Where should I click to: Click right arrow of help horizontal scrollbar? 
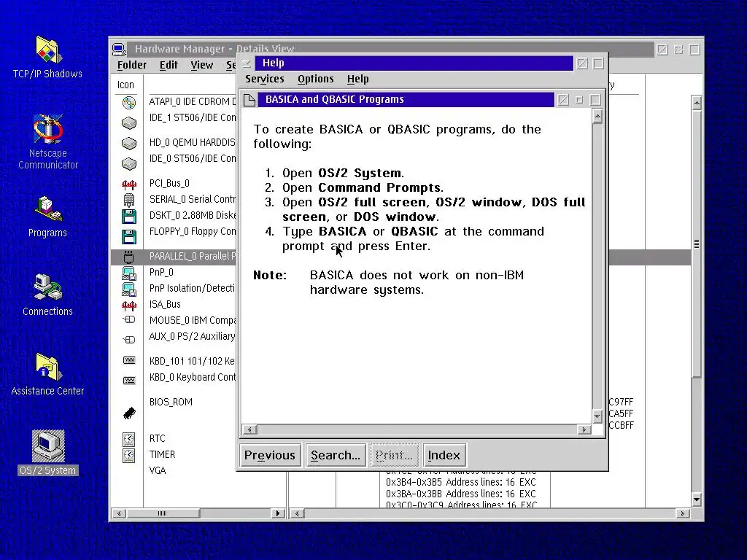(584, 429)
